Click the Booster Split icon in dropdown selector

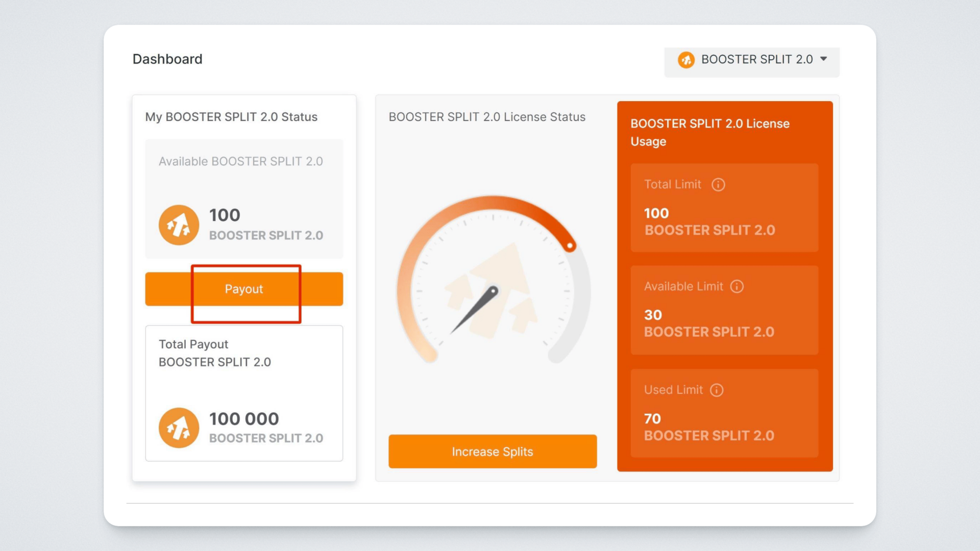tap(686, 60)
